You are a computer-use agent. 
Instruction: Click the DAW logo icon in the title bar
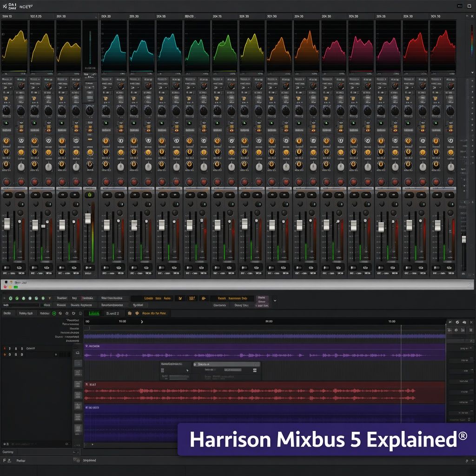(x=5, y=6)
